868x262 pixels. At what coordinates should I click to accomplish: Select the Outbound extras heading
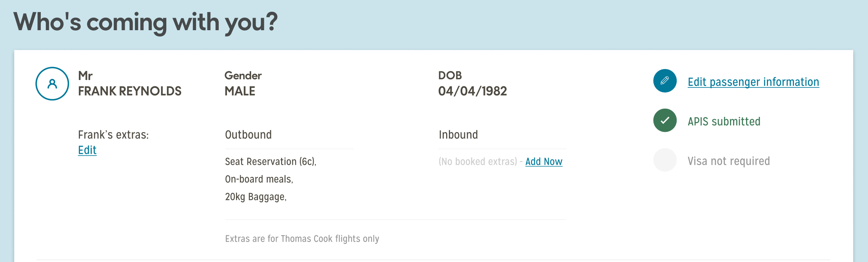point(248,135)
